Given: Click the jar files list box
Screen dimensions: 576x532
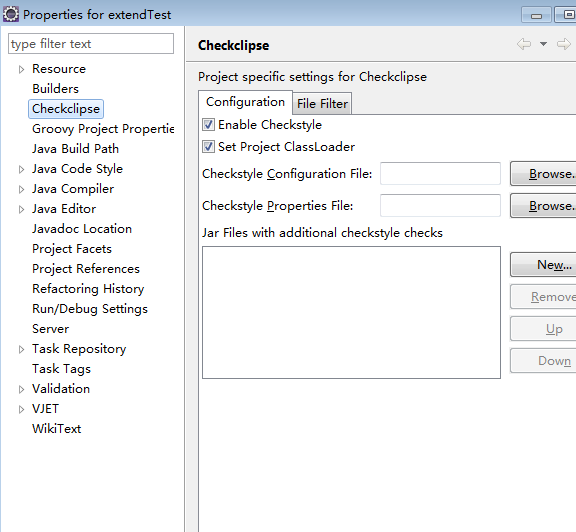Looking at the screenshot, I should coord(351,312).
